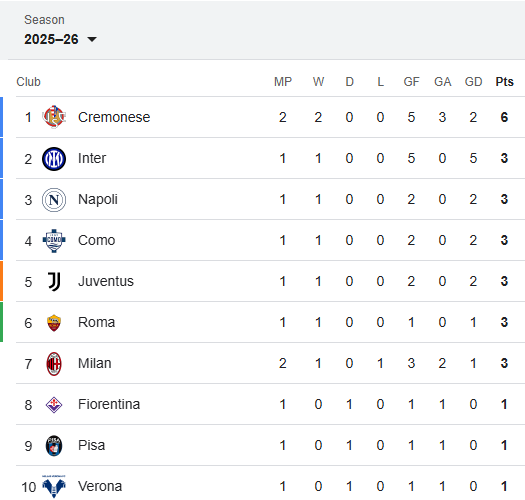Open the Juventus team name link

106,281
